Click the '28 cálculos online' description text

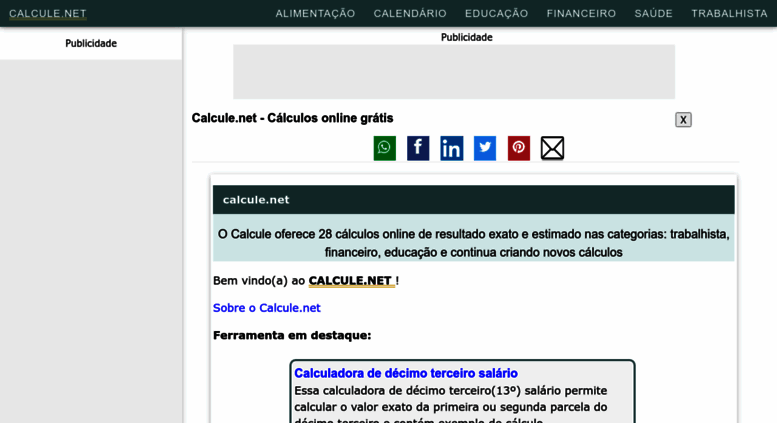click(x=473, y=243)
